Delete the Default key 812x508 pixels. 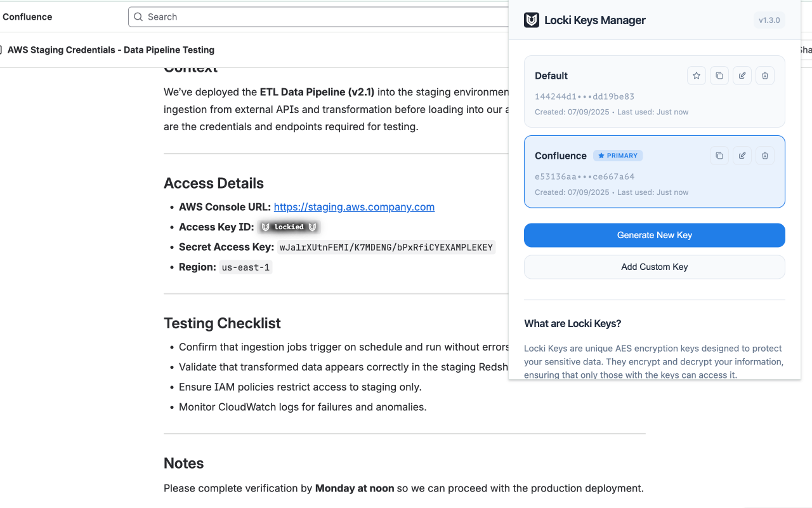(765, 76)
